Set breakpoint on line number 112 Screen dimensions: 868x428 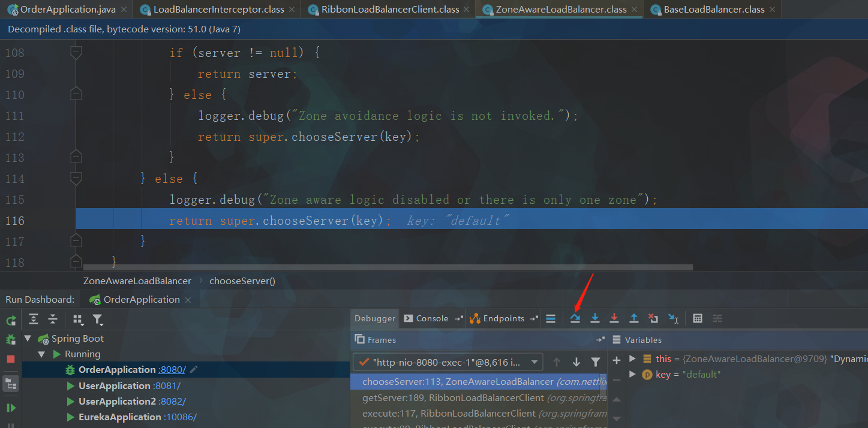14,137
